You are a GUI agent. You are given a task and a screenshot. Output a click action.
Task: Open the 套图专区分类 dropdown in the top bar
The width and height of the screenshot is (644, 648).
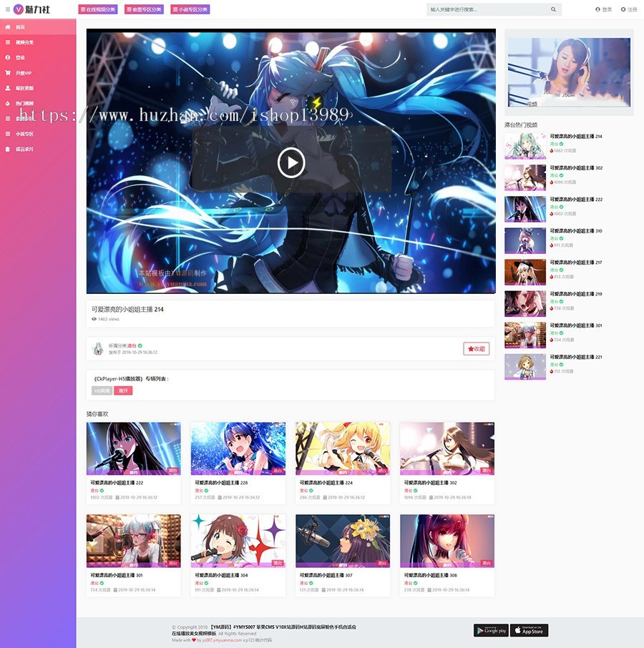144,9
